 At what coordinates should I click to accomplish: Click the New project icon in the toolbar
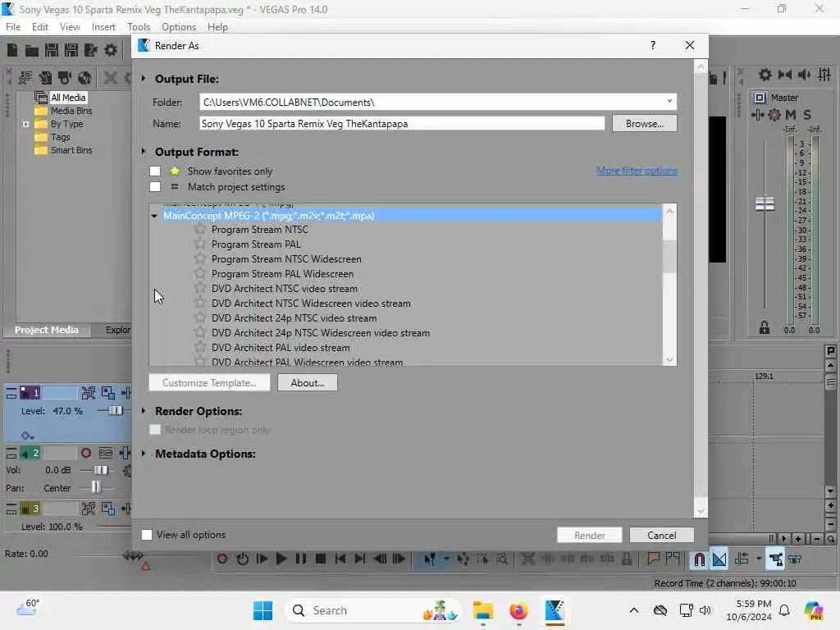(12, 50)
